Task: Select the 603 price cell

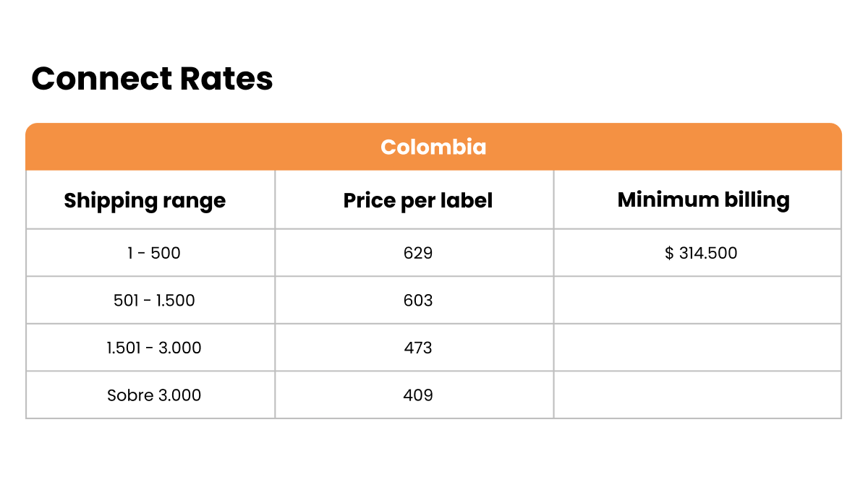Action: pyautogui.click(x=418, y=300)
